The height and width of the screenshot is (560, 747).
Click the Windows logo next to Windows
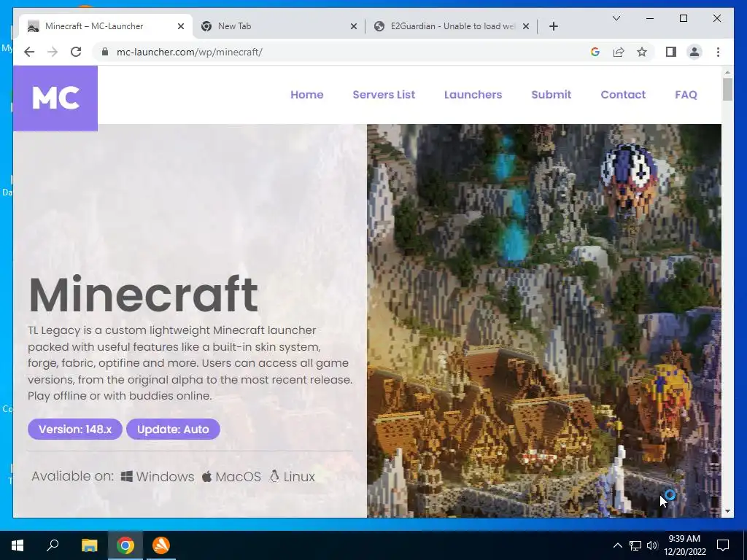coord(127,476)
